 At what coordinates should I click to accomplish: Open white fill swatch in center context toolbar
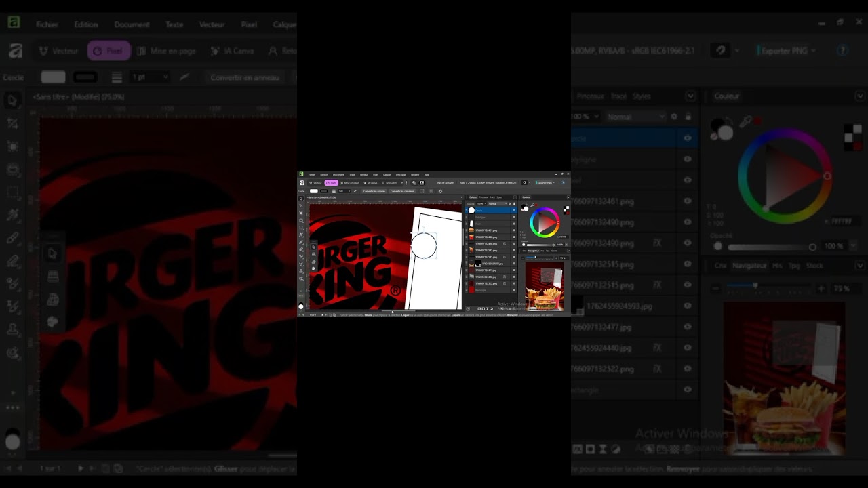point(314,191)
